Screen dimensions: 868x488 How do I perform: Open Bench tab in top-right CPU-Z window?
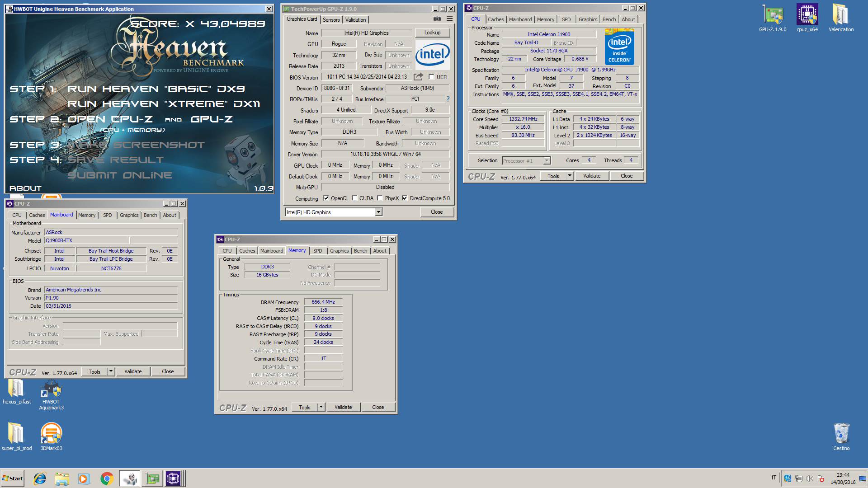609,19
